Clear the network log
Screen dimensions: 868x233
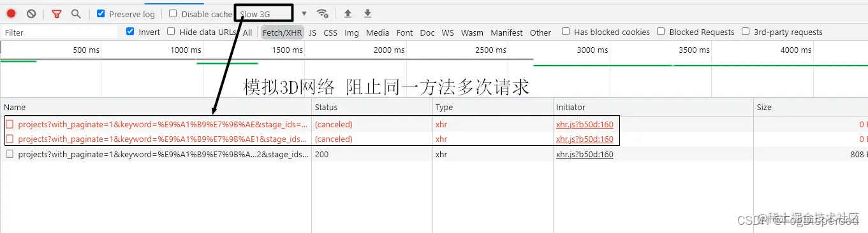pyautogui.click(x=31, y=13)
